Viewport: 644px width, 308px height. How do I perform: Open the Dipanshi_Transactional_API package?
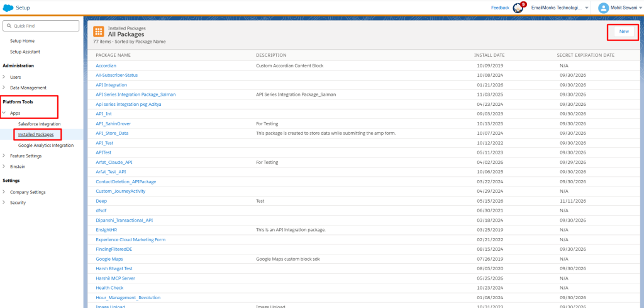click(125, 220)
